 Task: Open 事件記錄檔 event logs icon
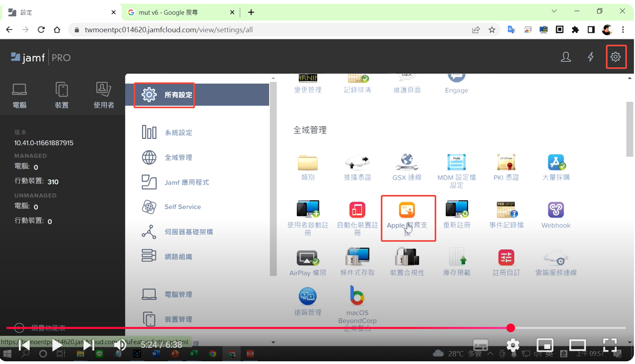[x=506, y=209]
